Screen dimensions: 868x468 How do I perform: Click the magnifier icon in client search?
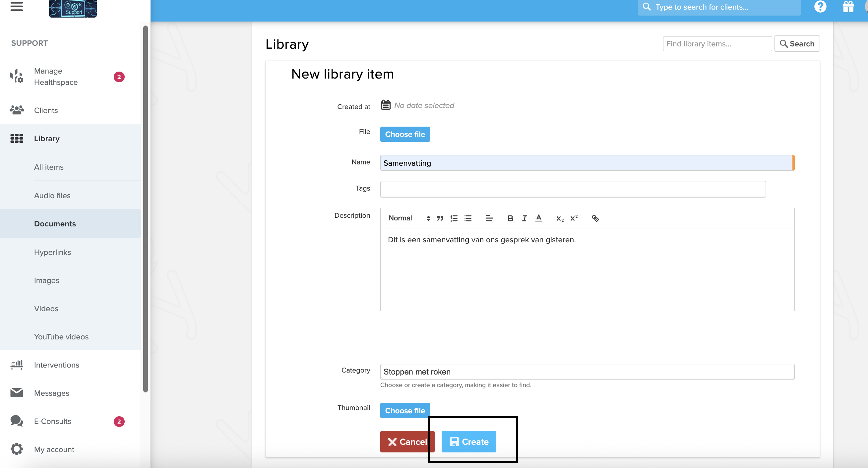(646, 7)
